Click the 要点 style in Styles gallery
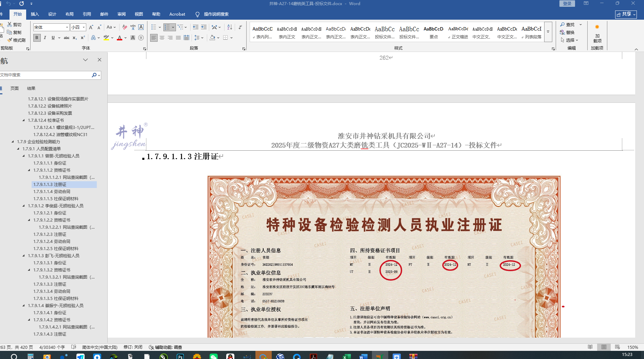 tap(433, 32)
